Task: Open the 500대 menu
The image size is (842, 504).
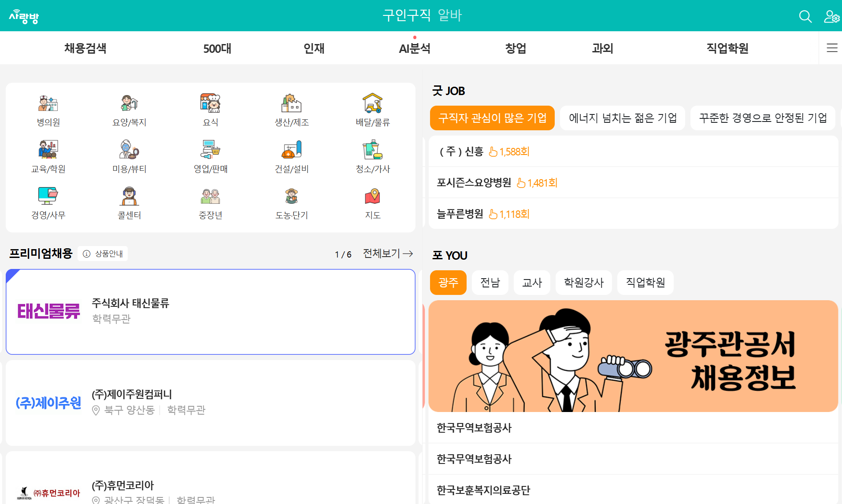Action: (x=217, y=48)
